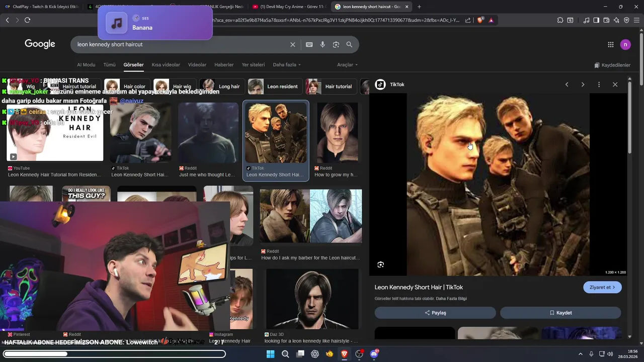Click the Paylaş share button

(435, 313)
